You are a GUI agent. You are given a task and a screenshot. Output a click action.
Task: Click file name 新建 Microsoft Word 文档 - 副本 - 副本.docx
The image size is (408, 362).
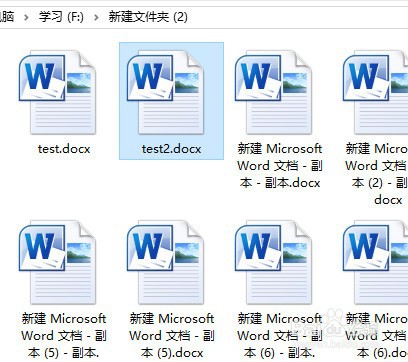(280, 166)
